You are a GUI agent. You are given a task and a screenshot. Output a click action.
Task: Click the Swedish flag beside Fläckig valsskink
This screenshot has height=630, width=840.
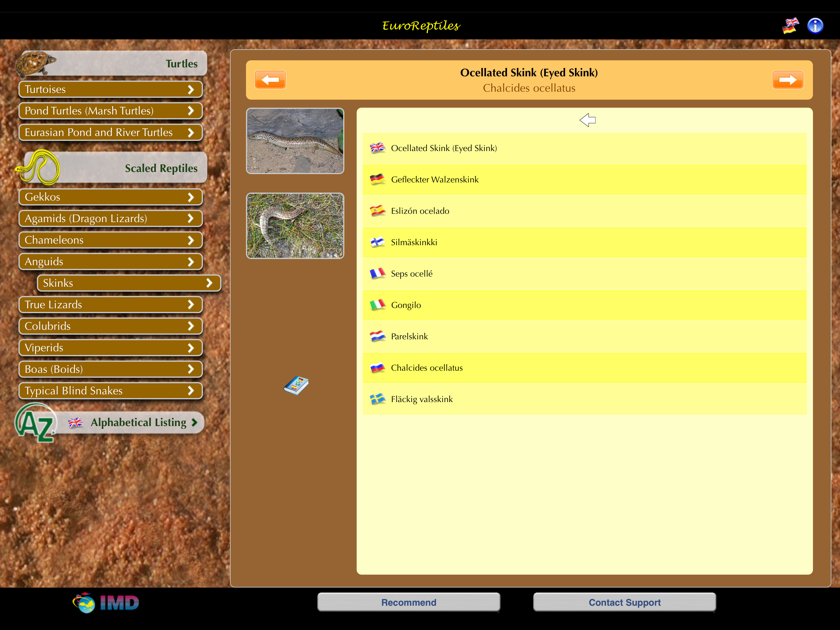point(378,399)
